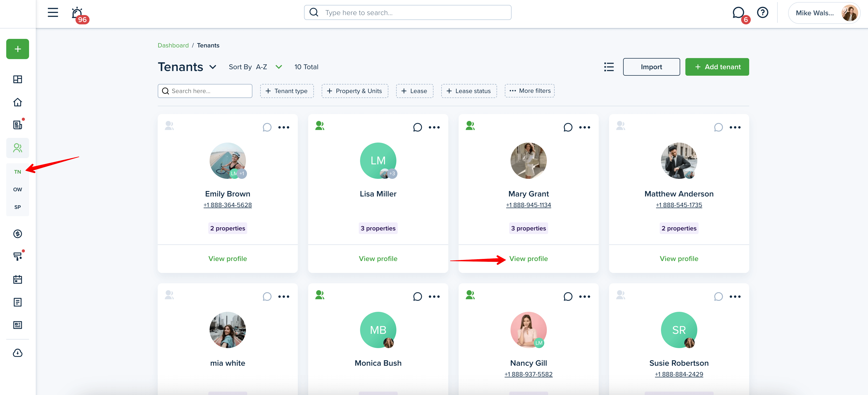The image size is (868, 395).
Task: Open cloud download icon in sidebar
Action: (18, 353)
